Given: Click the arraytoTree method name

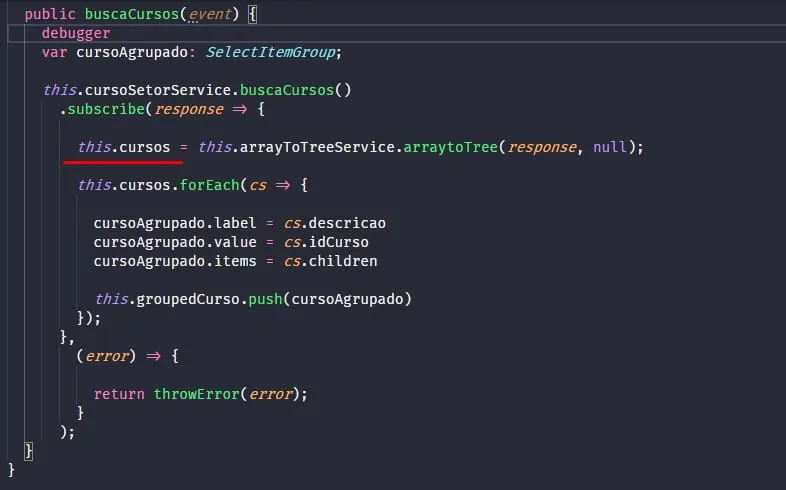Looking at the screenshot, I should tap(450, 147).
